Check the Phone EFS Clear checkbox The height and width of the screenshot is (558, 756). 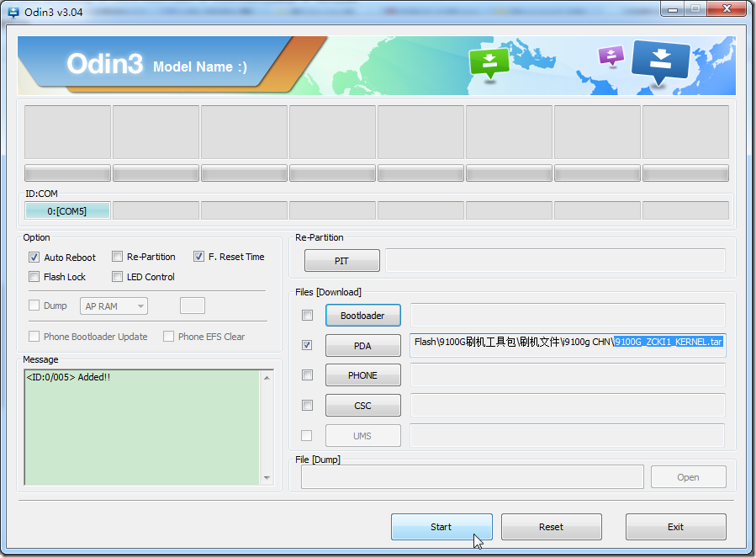tap(168, 337)
